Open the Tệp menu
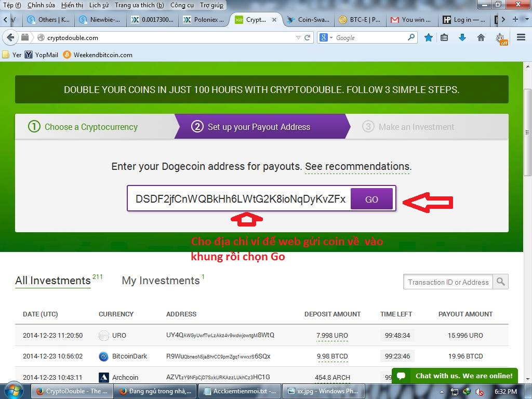This screenshot has width=532, height=399. 12,5
